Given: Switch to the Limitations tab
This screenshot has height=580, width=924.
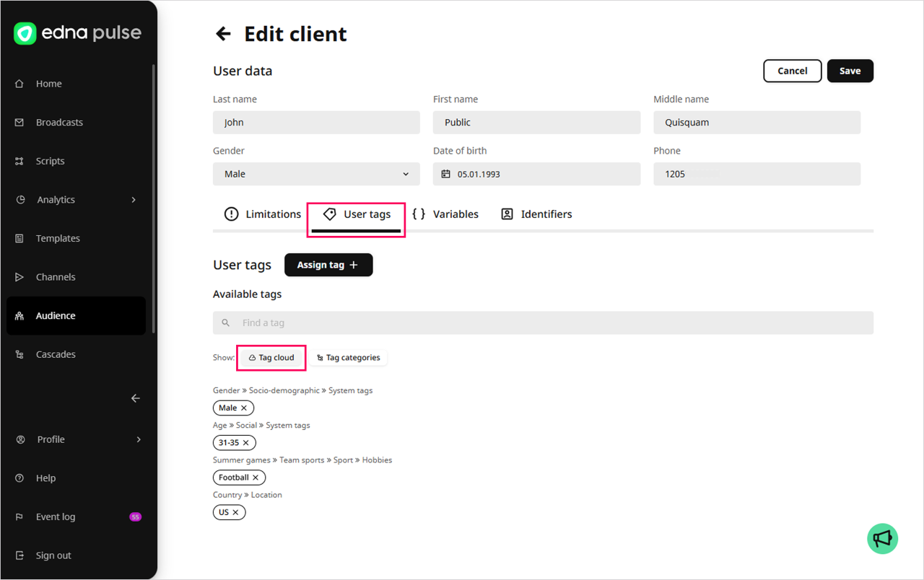Looking at the screenshot, I should tap(263, 214).
